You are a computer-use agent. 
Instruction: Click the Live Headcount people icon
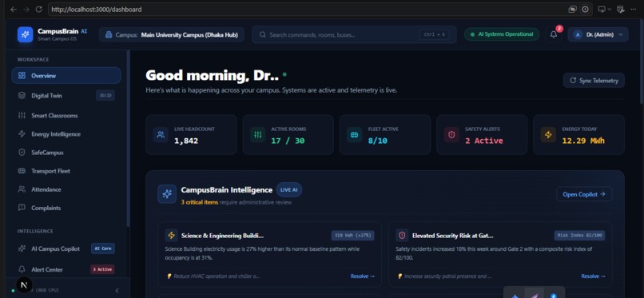[x=161, y=135]
